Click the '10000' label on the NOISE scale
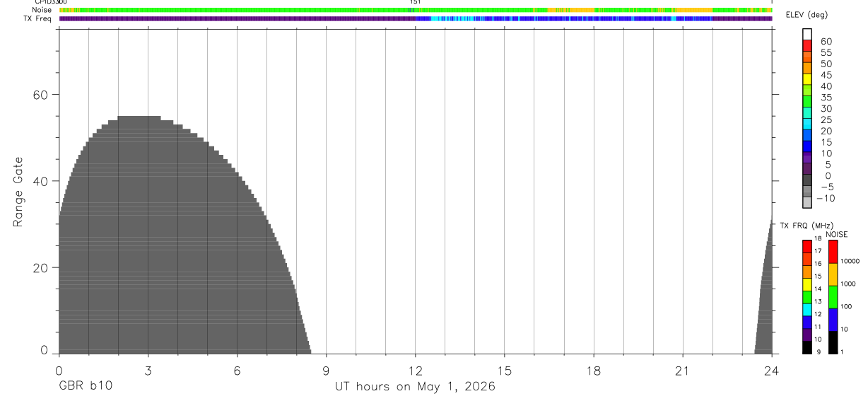 (x=849, y=261)
